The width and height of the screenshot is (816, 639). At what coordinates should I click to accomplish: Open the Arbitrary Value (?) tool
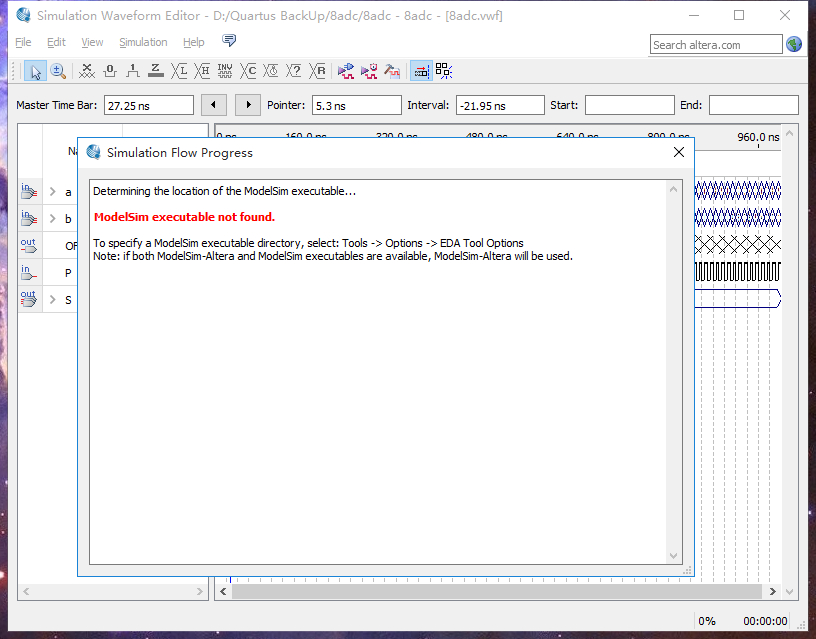pyautogui.click(x=294, y=71)
